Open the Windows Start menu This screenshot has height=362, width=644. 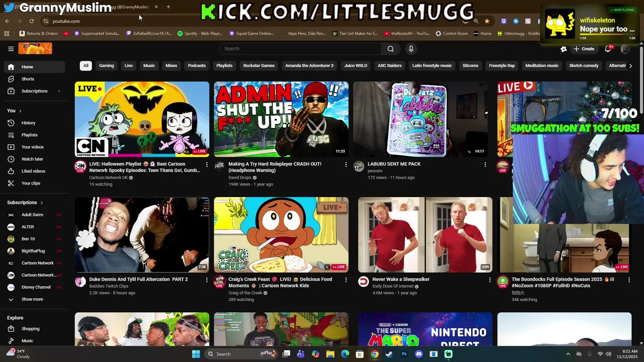pos(196,354)
